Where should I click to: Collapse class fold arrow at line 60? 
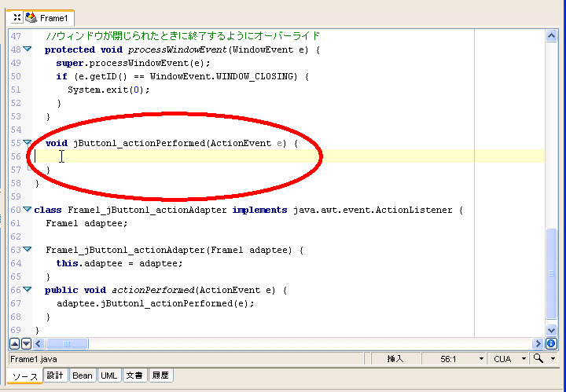[x=28, y=209]
